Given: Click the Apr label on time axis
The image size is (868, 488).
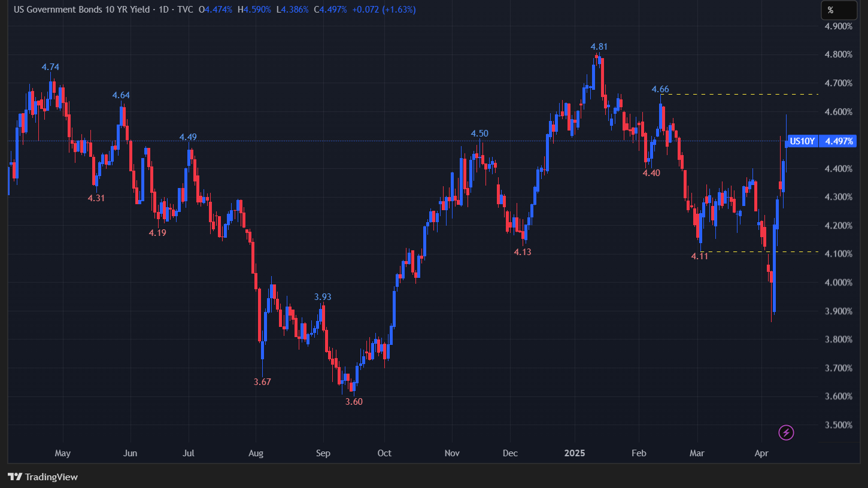Looking at the screenshot, I should click(762, 453).
